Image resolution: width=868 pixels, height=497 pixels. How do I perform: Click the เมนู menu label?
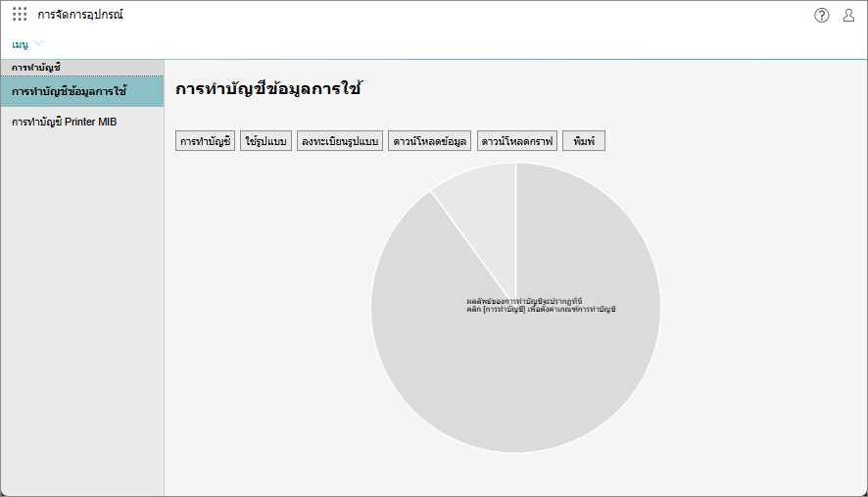pyautogui.click(x=20, y=44)
